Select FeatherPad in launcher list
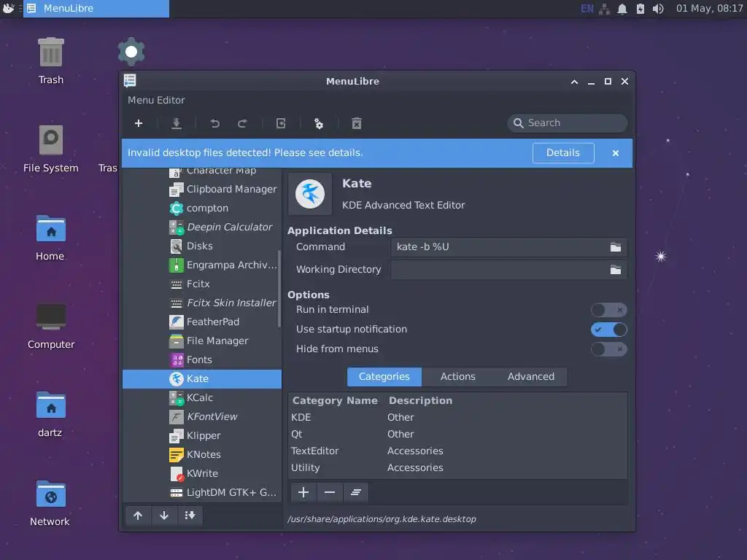 coord(202,322)
